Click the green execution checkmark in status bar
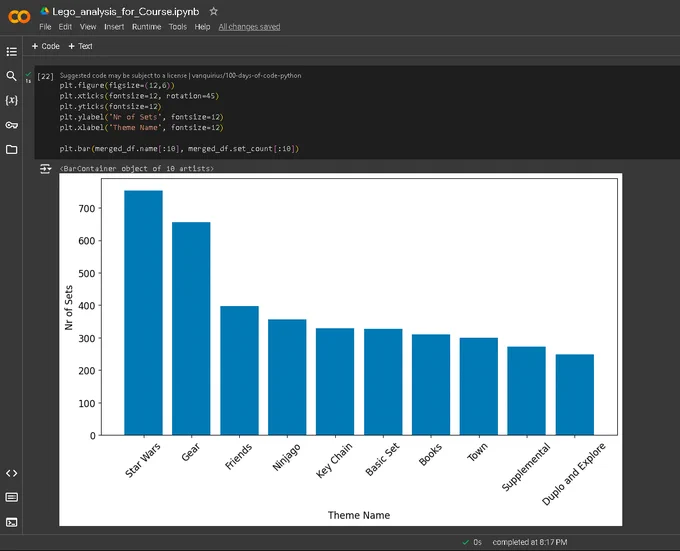Screen dimensions: 680x551 (466, 542)
